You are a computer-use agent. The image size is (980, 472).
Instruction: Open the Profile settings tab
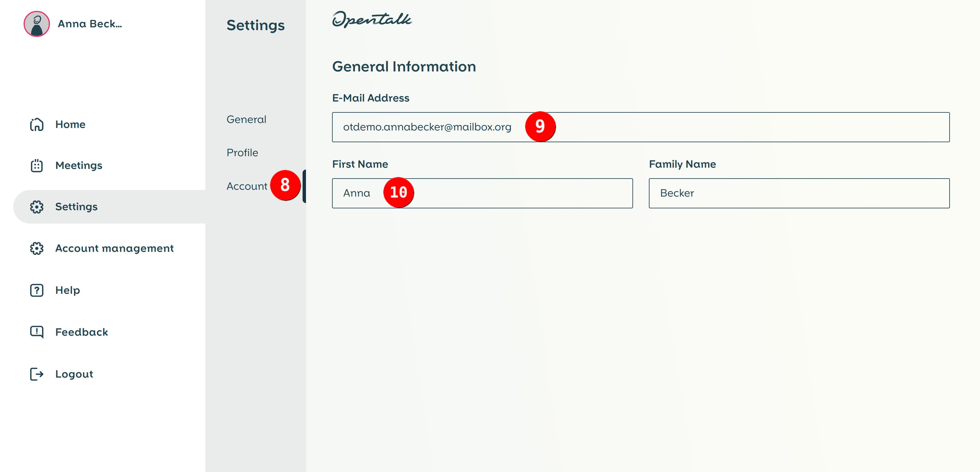coord(242,152)
